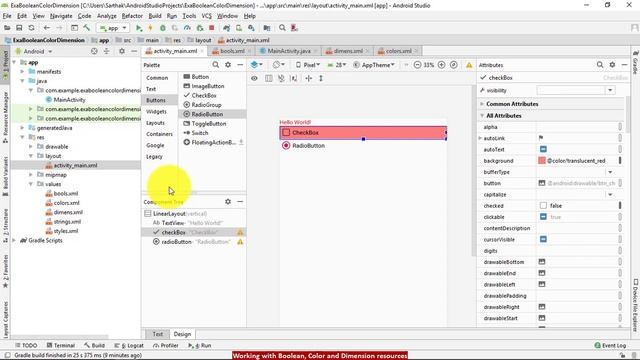Open orientation selector in design toolbar

[x=279, y=65]
